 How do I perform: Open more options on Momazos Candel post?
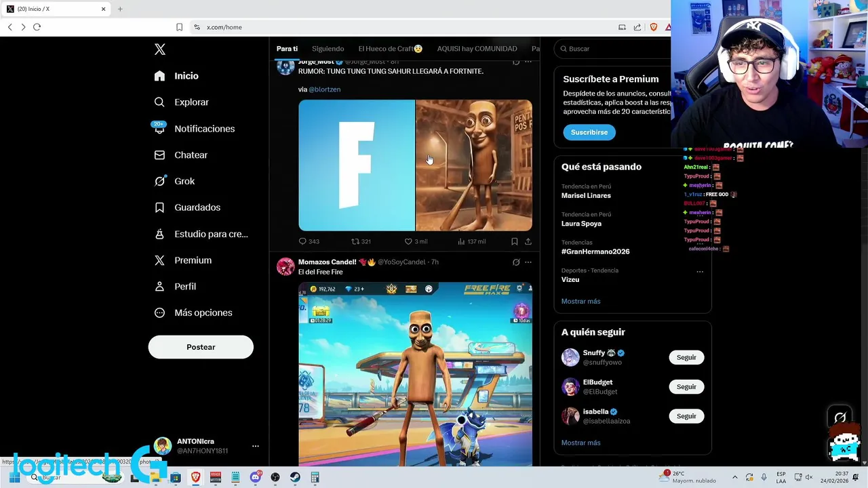pos(528,262)
